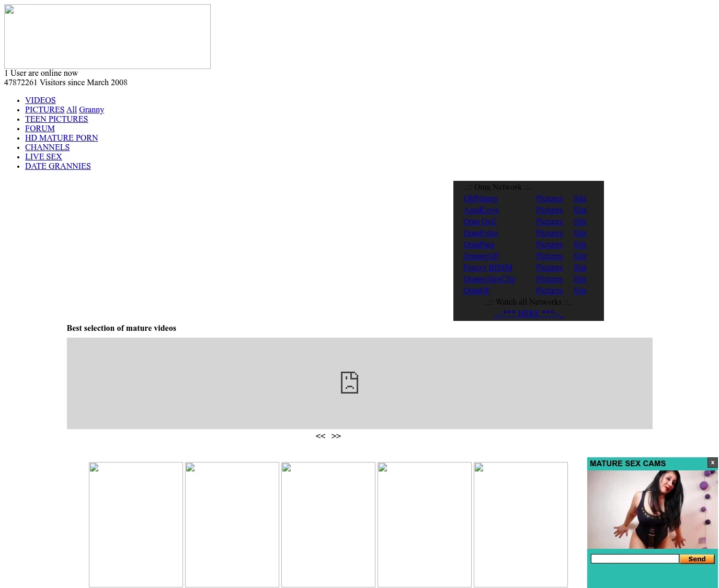
Task: Visit the HD MATURE PORN link
Action: click(x=62, y=138)
